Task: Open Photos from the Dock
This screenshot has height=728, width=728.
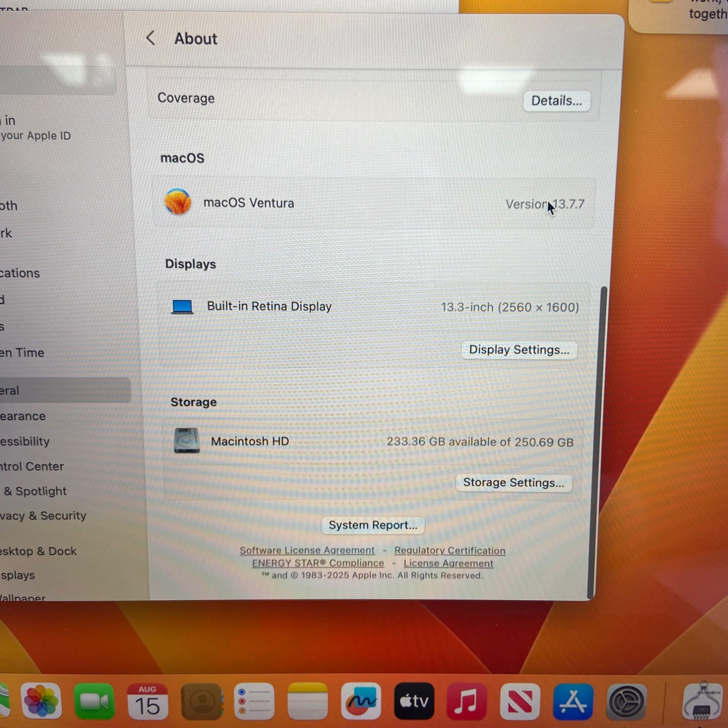Action: click(41, 701)
